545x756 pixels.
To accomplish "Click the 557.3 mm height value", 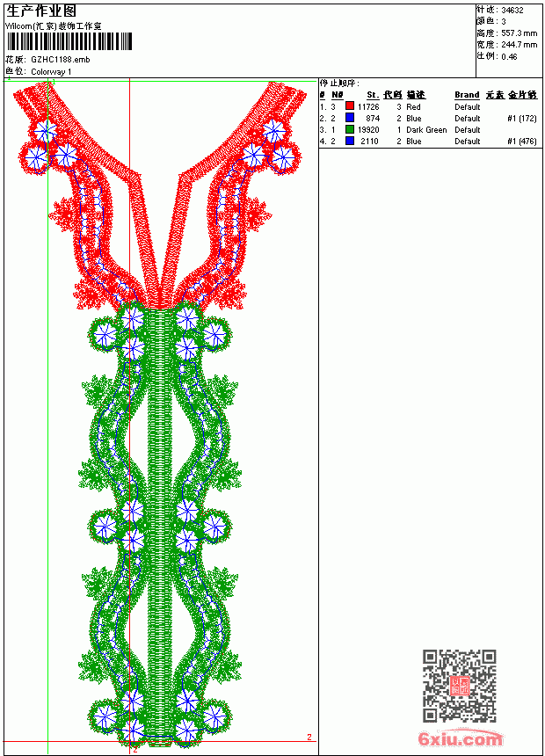I will click(519, 33).
